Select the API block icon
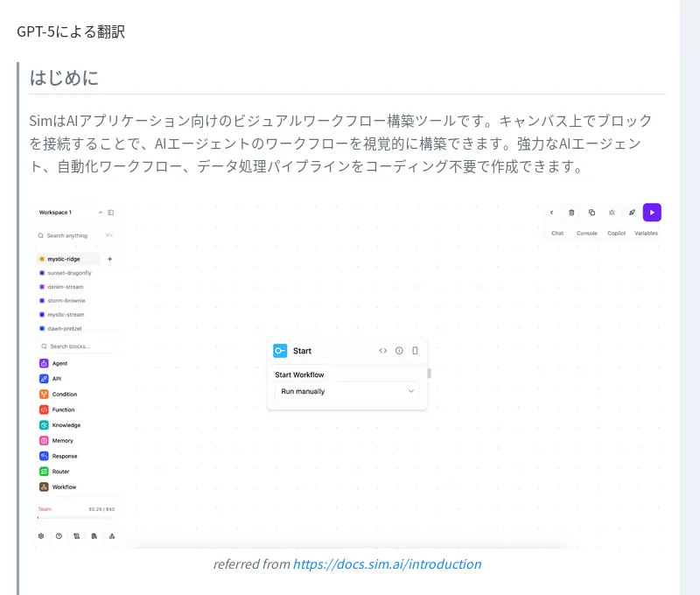 pos(44,379)
